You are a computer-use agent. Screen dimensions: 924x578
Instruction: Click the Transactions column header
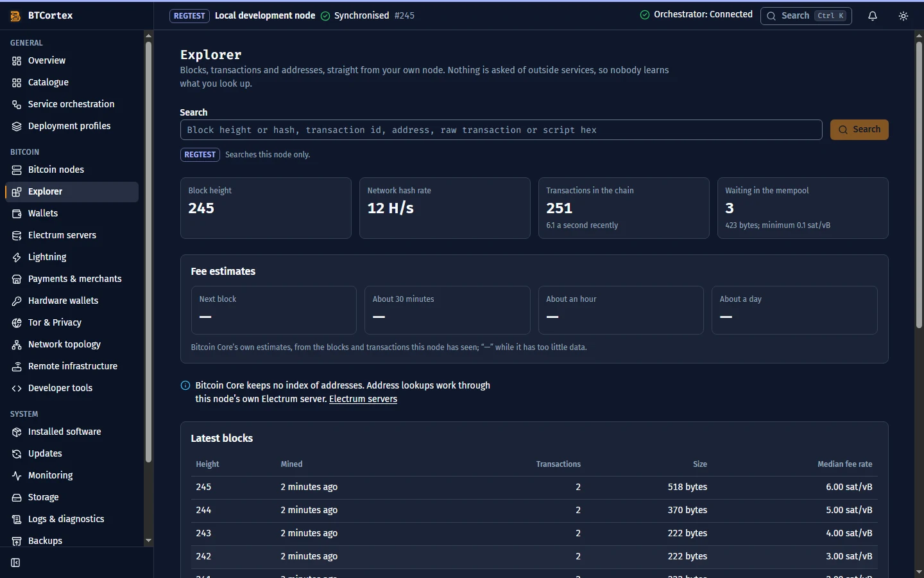[558, 464]
